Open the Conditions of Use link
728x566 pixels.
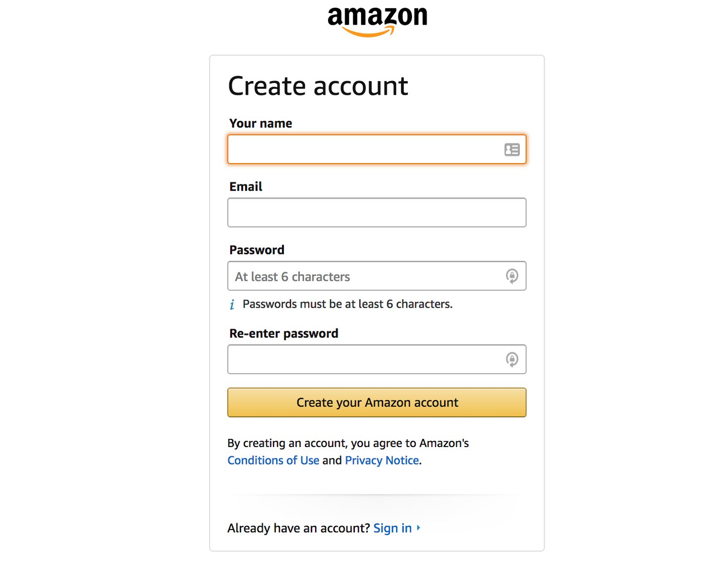coord(273,460)
